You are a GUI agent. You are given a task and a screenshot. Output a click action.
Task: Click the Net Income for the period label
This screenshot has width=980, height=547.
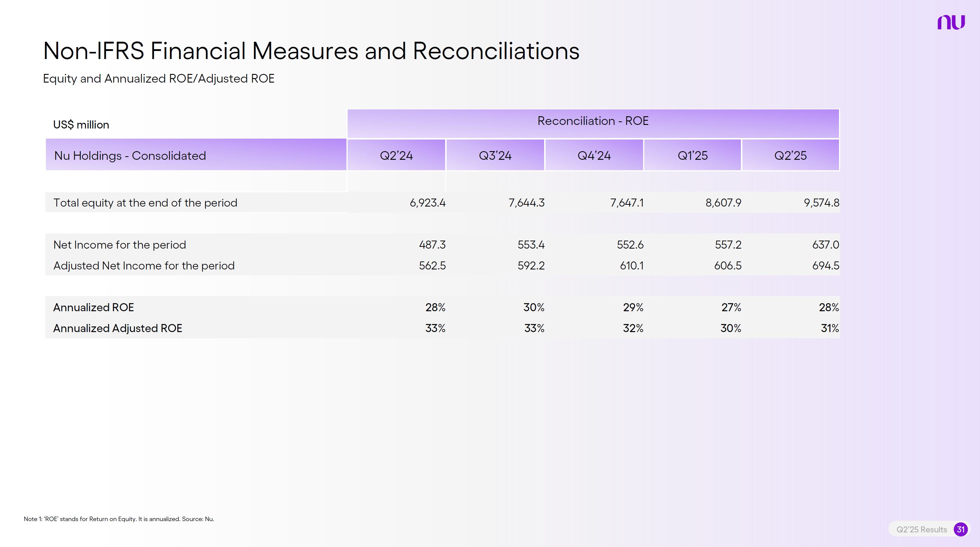coord(120,245)
